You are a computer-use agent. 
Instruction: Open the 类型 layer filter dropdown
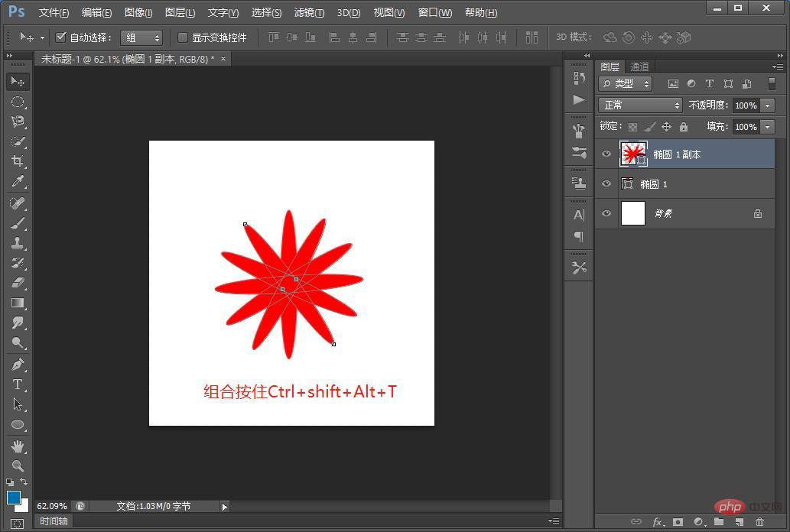[x=626, y=83]
